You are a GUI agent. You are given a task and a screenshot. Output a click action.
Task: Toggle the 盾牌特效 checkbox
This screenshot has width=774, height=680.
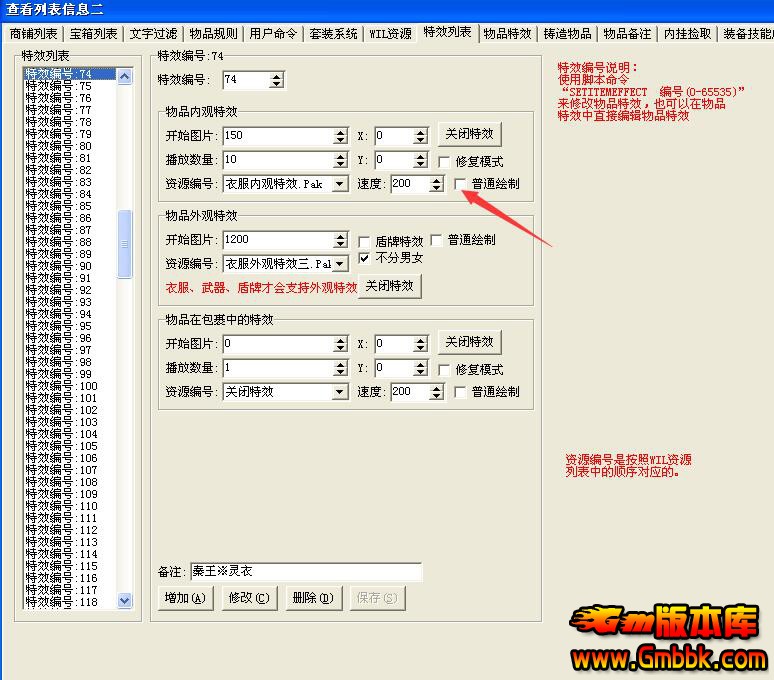click(365, 241)
